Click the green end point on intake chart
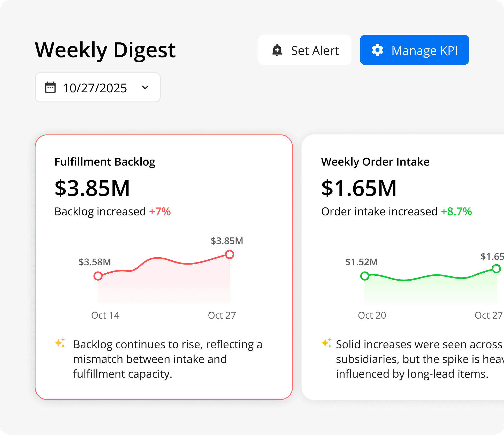The image size is (504, 435). 496,269
